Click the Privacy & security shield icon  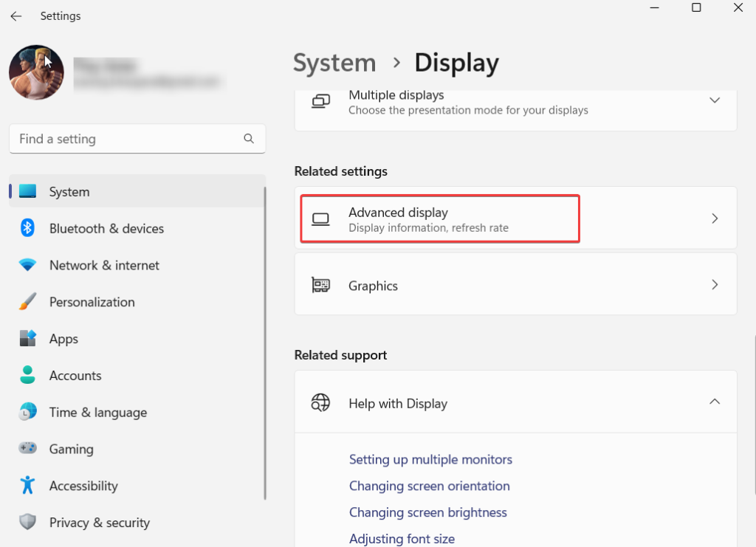pos(27,523)
